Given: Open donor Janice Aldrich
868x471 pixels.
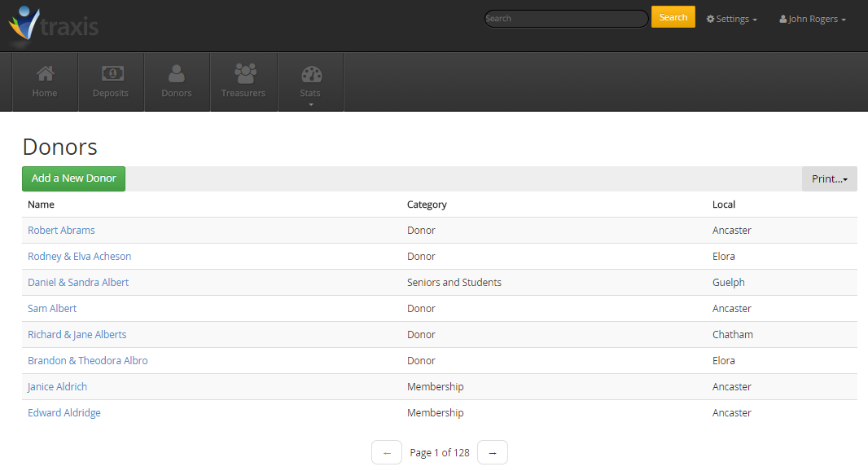Looking at the screenshot, I should [57, 386].
